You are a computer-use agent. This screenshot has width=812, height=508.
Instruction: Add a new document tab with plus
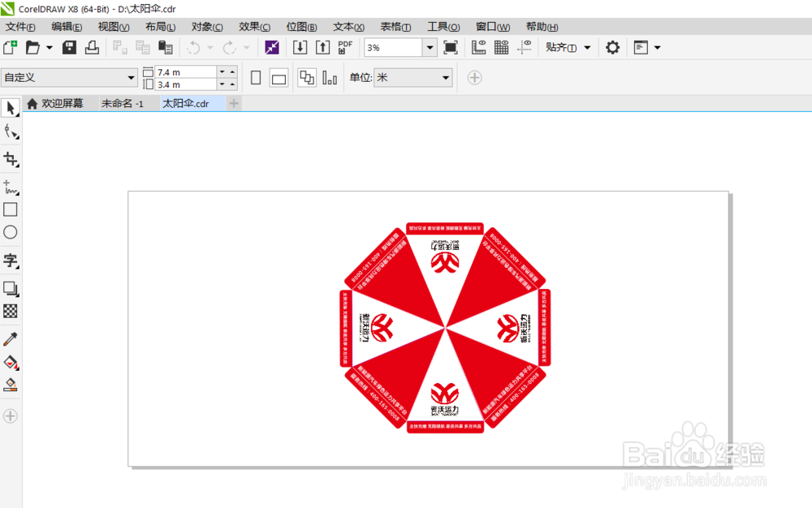(x=234, y=103)
